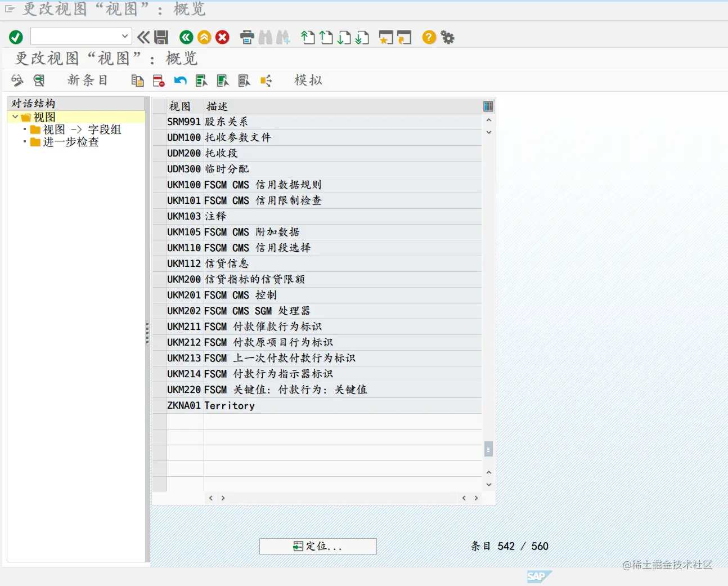Select row selector for UKM103
Image resolution: width=728 pixels, height=586 pixels.
click(x=160, y=216)
